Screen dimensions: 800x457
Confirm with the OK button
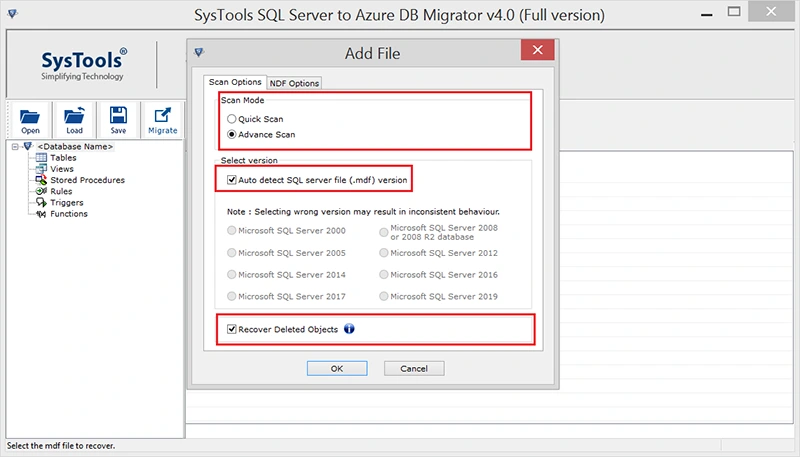click(x=337, y=368)
